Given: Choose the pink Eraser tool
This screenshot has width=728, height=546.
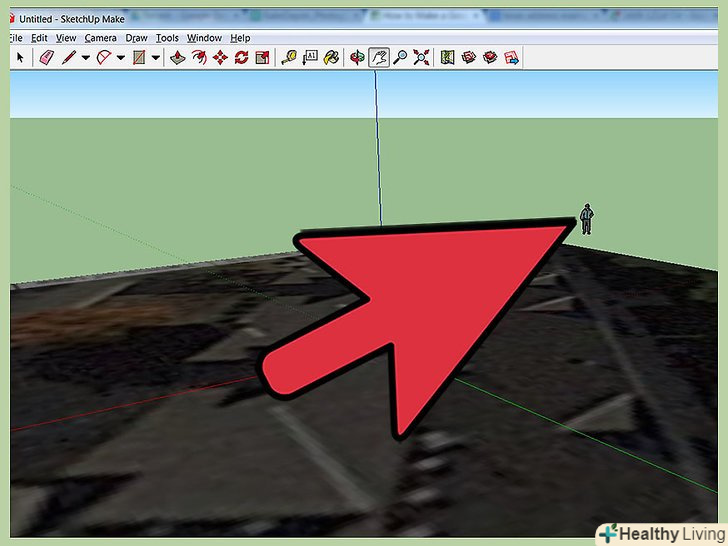Looking at the screenshot, I should point(46,58).
